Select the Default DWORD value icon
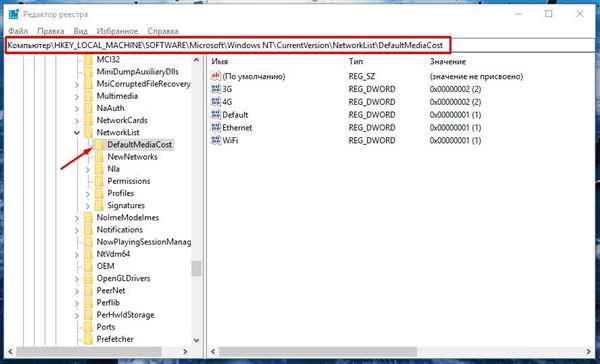Viewport: 600px width, 364px height. click(216, 115)
